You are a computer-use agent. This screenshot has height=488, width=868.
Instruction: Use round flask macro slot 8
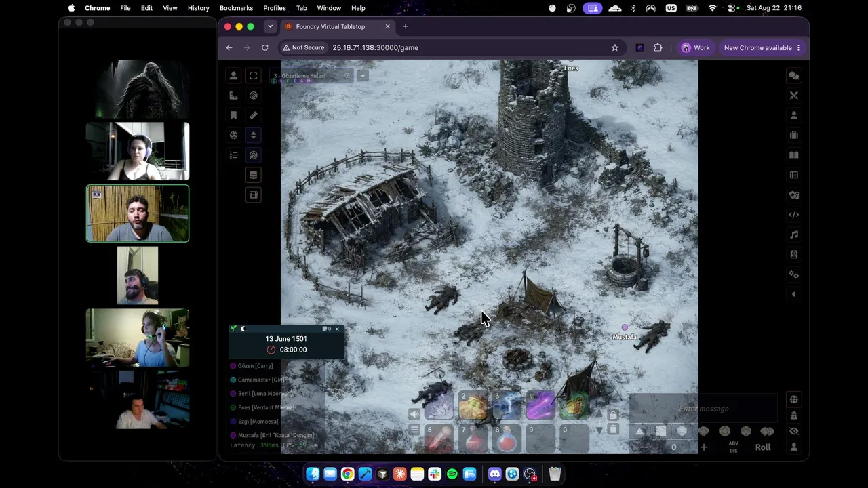point(507,439)
